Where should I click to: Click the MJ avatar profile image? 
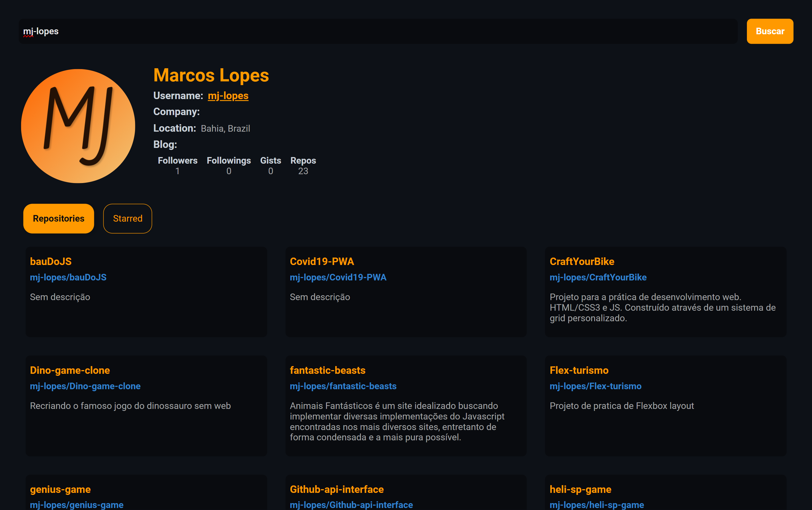point(78,126)
